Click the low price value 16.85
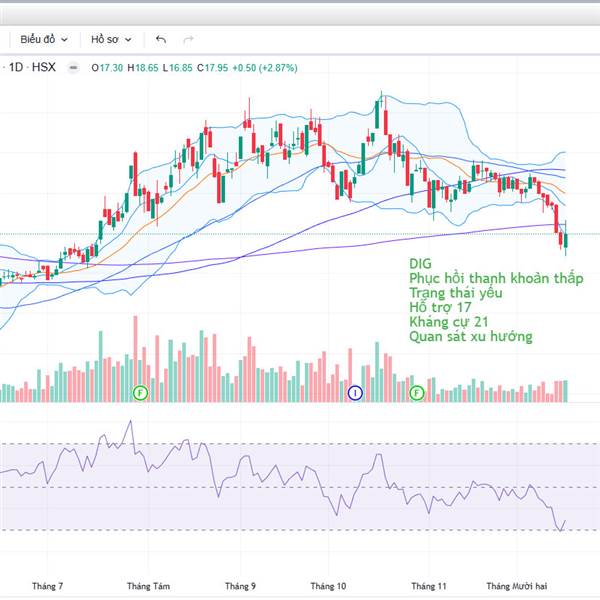The width and height of the screenshot is (600, 600). coord(181,68)
